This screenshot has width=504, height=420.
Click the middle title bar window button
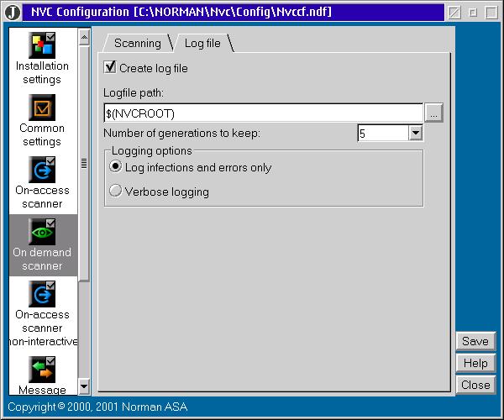[473, 13]
